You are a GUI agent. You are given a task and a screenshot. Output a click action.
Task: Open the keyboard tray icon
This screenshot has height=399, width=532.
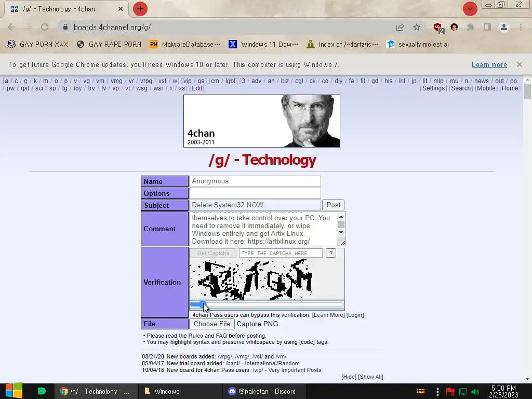(421, 392)
